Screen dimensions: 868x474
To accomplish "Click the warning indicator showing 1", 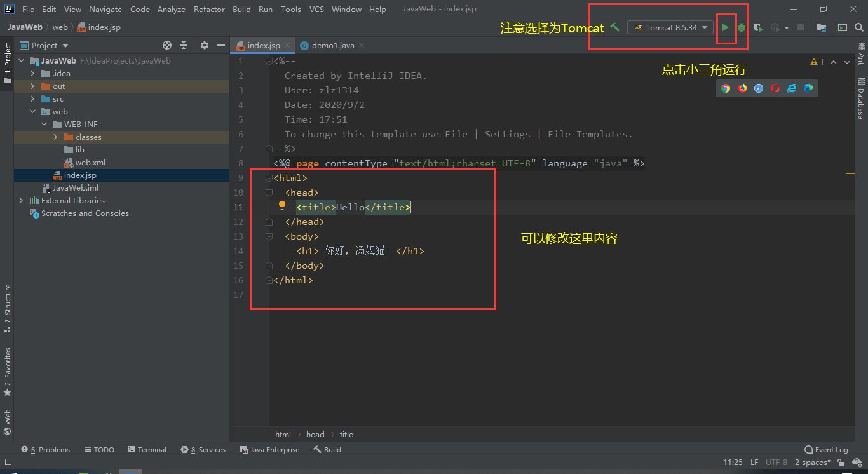I will pyautogui.click(x=817, y=62).
